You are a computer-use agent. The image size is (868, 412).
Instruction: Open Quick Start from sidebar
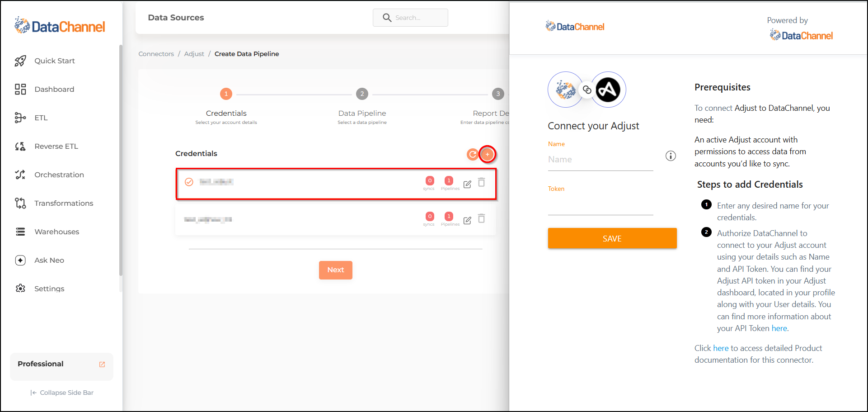point(54,61)
